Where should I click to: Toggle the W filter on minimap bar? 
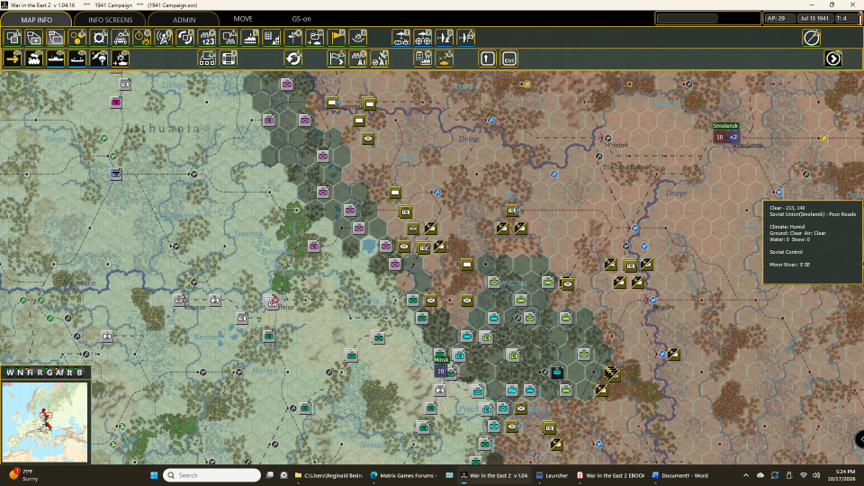(9, 372)
